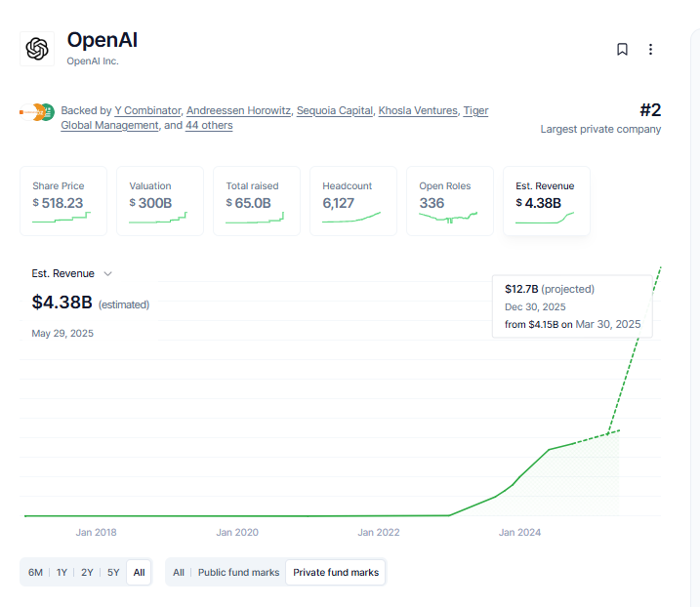Viewport: 700px width, 607px height.
Task: Click the Jan 2024 axis label
Action: point(519,533)
